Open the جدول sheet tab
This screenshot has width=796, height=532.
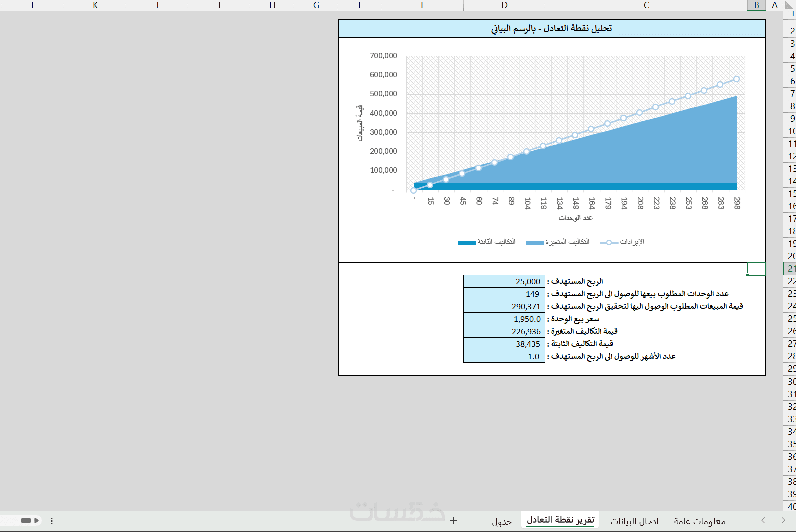click(502, 521)
